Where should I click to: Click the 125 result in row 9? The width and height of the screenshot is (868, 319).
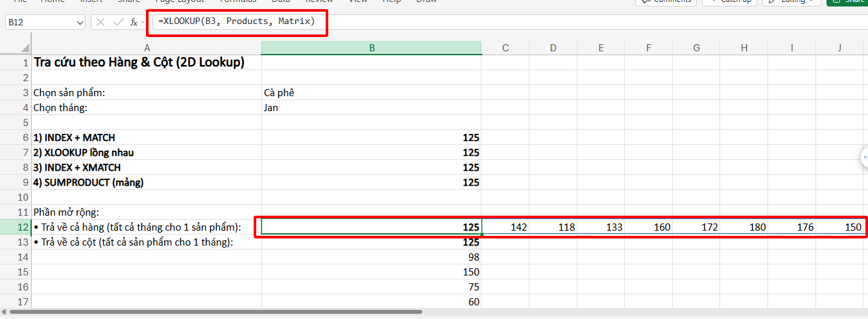click(372, 183)
